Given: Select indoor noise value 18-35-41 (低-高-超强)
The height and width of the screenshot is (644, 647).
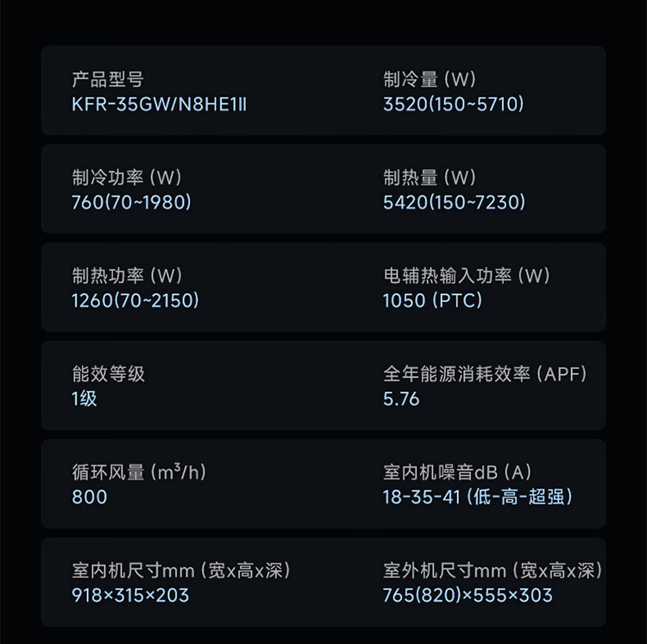Looking at the screenshot, I should [x=478, y=497].
